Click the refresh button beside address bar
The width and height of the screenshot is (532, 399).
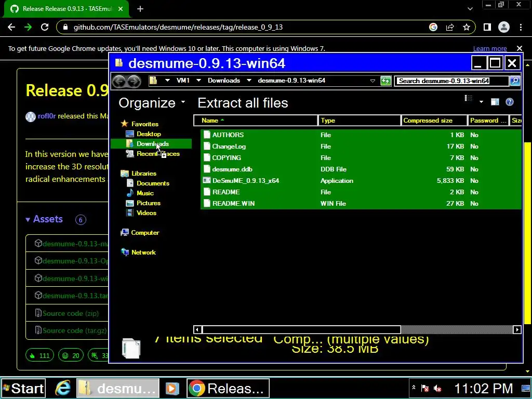pyautogui.click(x=386, y=81)
